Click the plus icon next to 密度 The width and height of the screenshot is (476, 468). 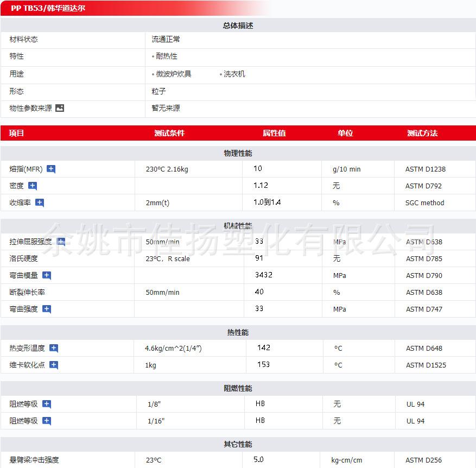pyautogui.click(x=33, y=186)
